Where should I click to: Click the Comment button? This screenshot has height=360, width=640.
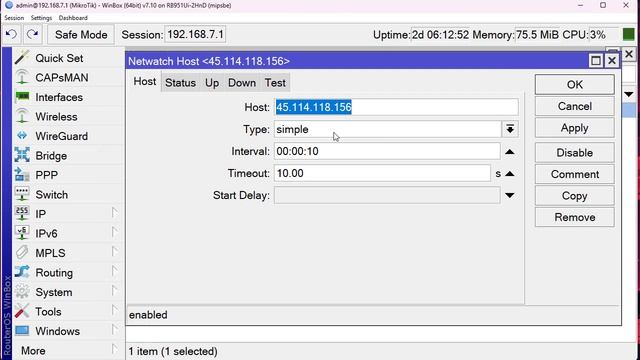[x=574, y=174]
